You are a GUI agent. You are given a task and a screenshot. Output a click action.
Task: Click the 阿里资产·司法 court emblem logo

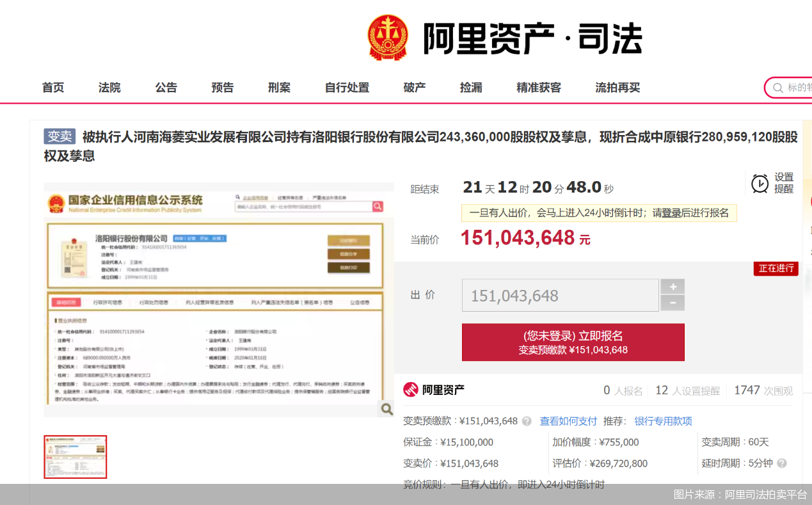[388, 38]
